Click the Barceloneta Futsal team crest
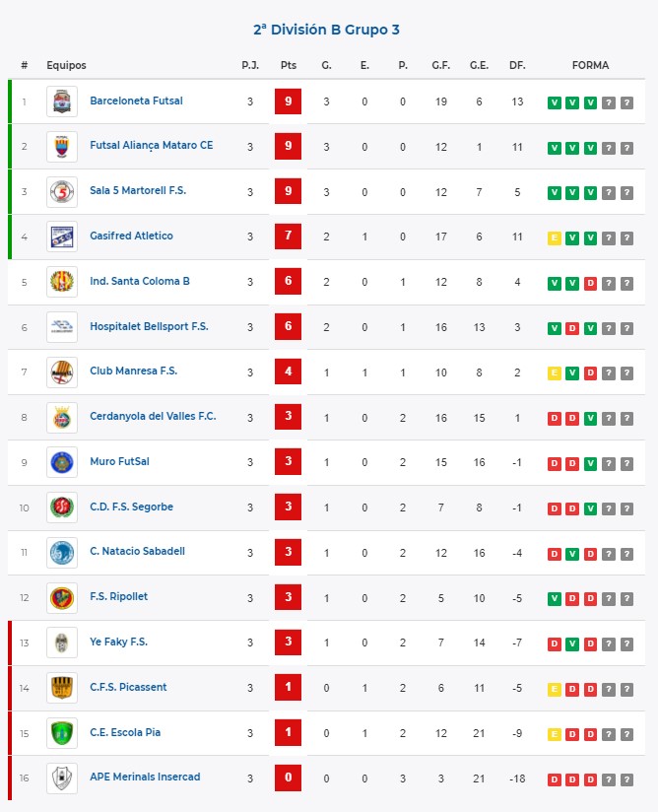 point(62,101)
